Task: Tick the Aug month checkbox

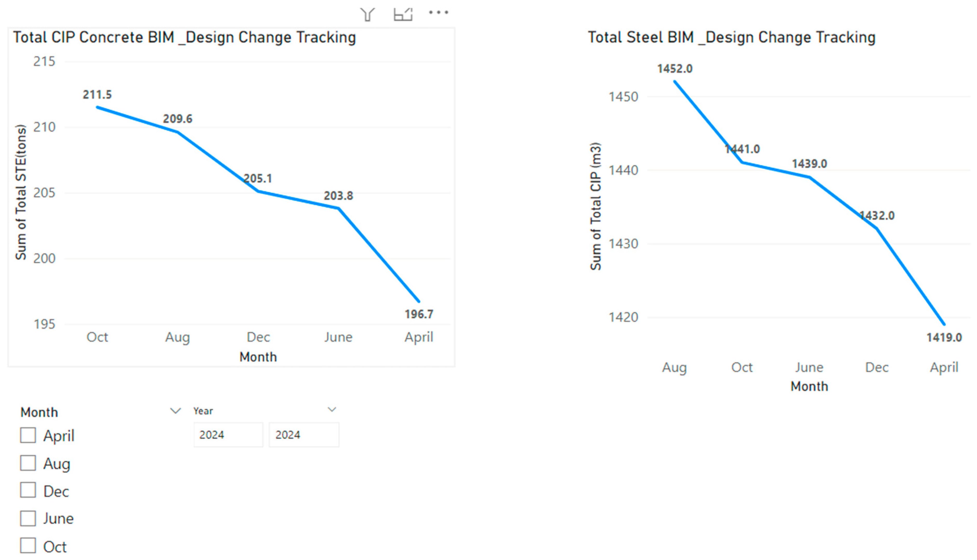Action: 28,463
